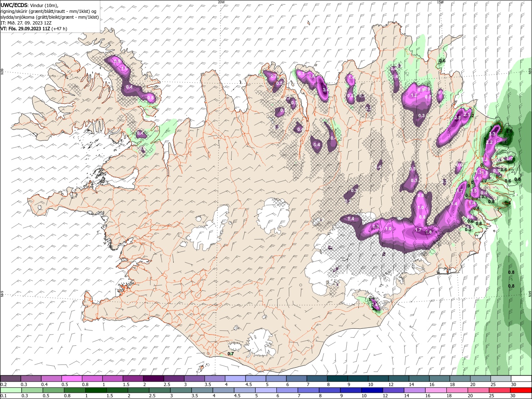Select the 25 pale grey swatch in top scale

coord(501,379)
